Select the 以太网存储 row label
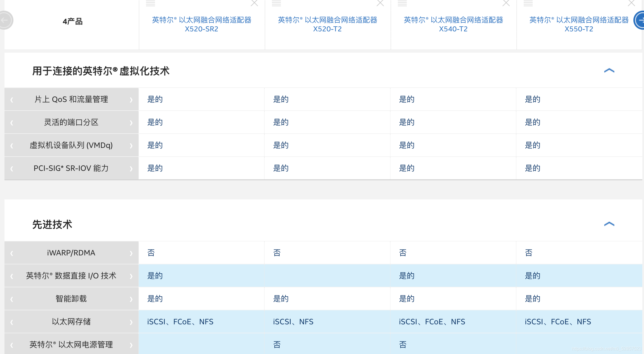Viewport: 644px width, 354px height. [71, 322]
